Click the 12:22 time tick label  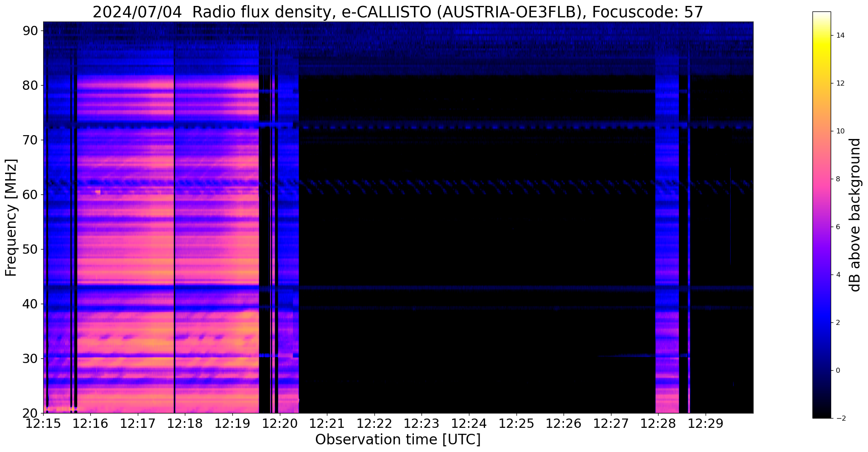pos(374,423)
